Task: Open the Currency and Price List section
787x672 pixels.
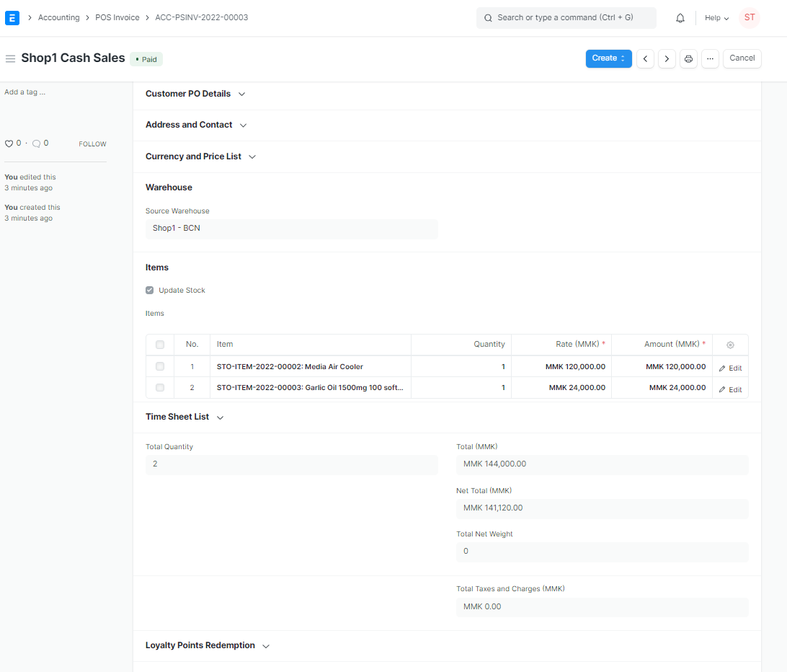Action: click(193, 156)
